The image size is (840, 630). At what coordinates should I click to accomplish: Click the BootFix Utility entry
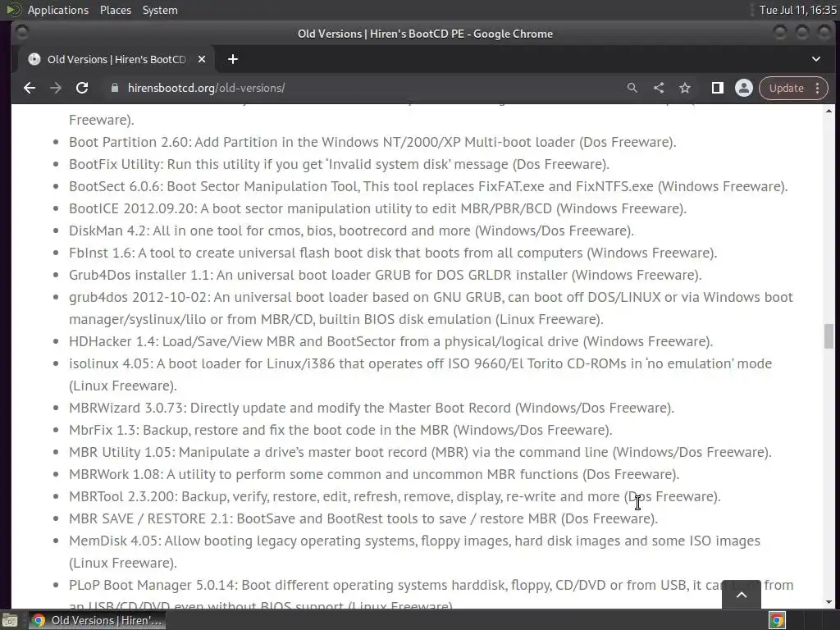click(x=339, y=164)
